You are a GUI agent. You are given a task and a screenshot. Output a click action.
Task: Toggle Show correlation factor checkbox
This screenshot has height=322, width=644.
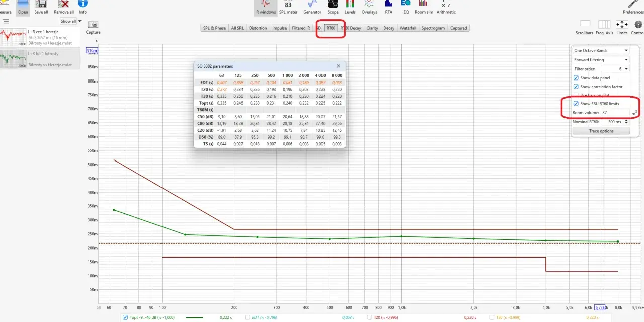[x=576, y=87]
